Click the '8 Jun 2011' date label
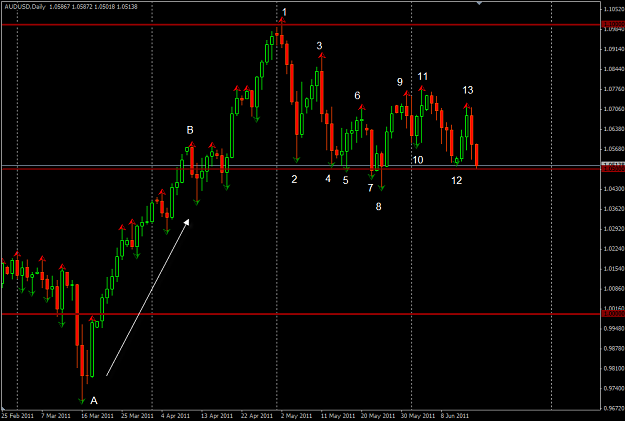 [x=455, y=416]
